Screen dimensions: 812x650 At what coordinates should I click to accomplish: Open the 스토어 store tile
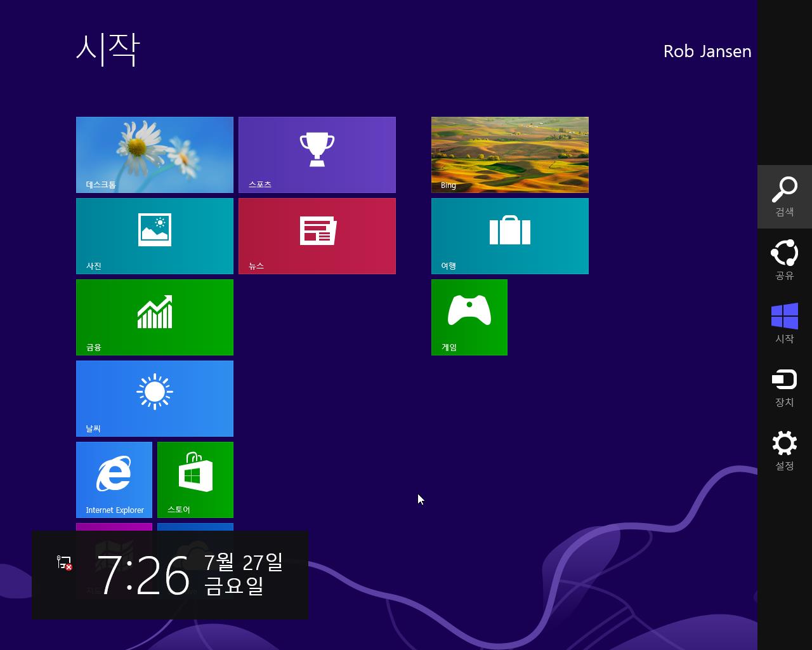[195, 480]
